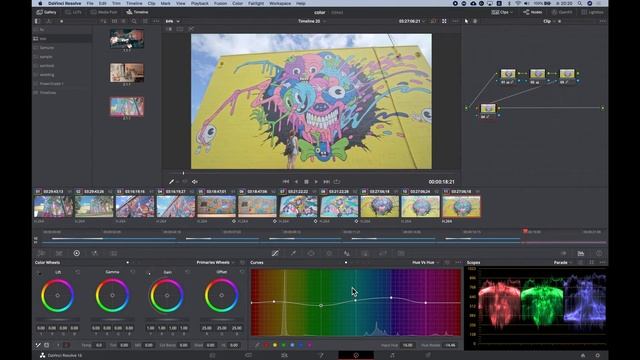Toggle loop playback button

click(x=337, y=182)
